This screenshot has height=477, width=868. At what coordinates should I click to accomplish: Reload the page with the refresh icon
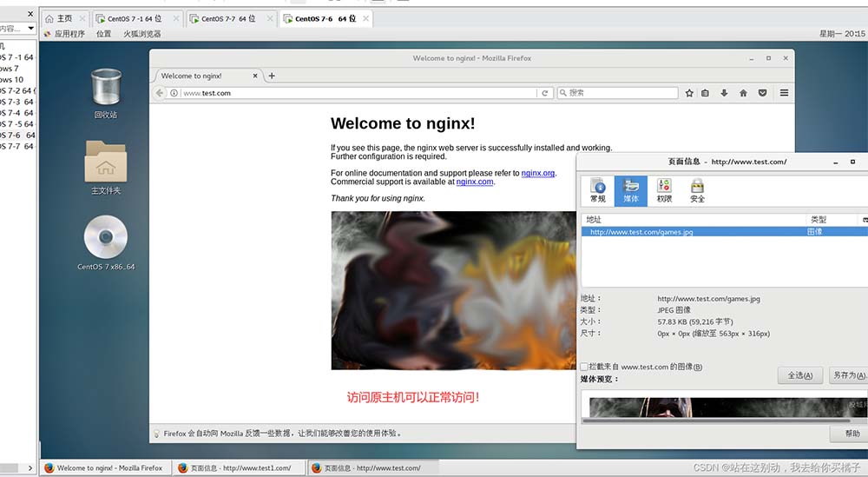point(545,93)
